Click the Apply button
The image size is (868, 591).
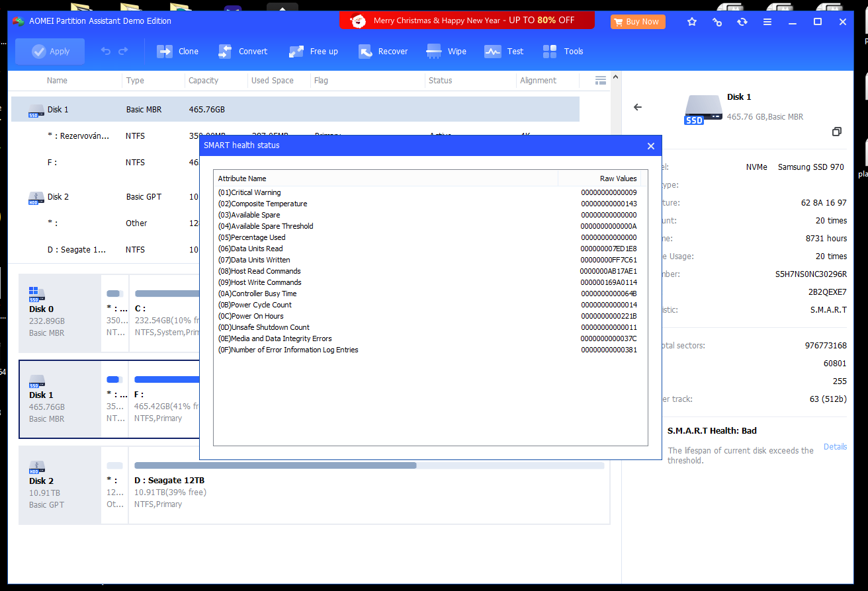point(50,52)
